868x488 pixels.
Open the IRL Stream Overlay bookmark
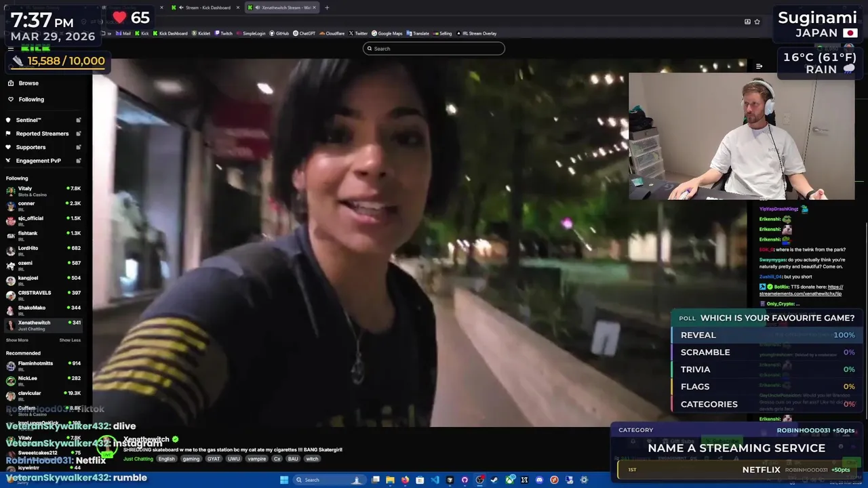pos(477,33)
